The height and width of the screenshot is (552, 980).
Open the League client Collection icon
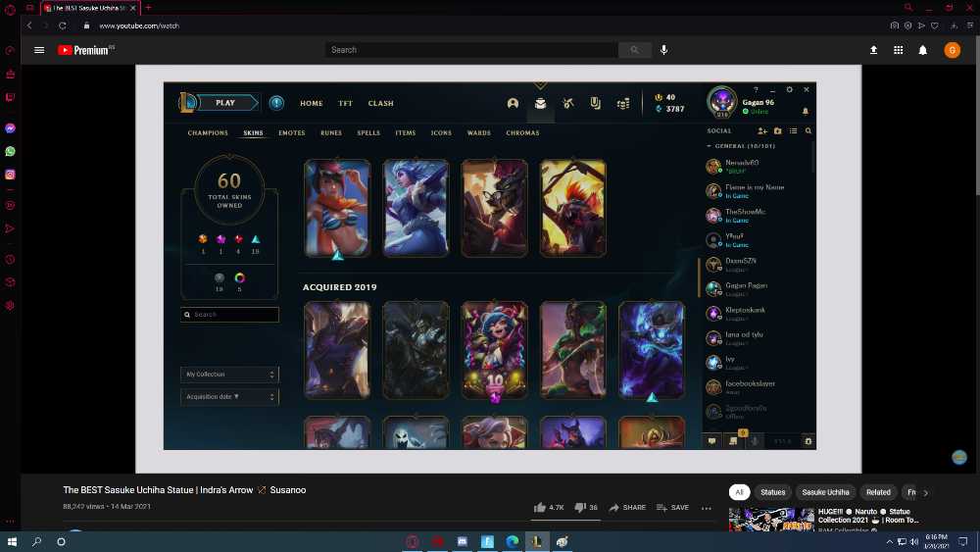point(540,103)
